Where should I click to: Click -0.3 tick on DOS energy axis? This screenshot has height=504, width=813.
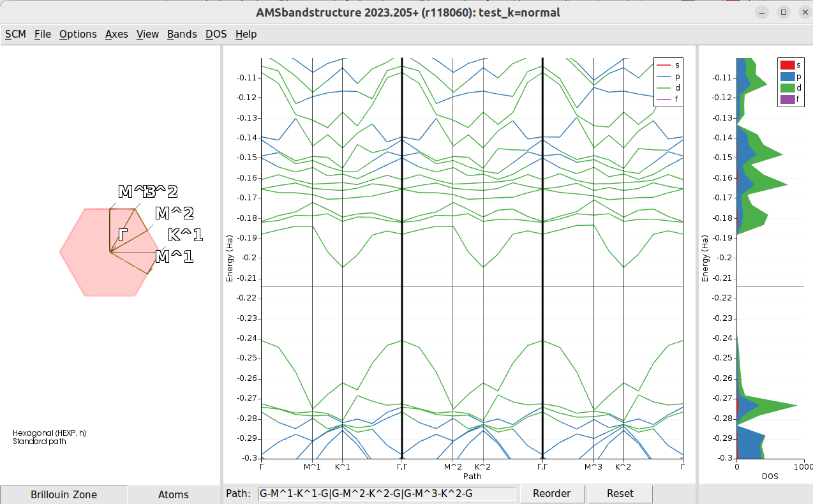pyautogui.click(x=724, y=458)
